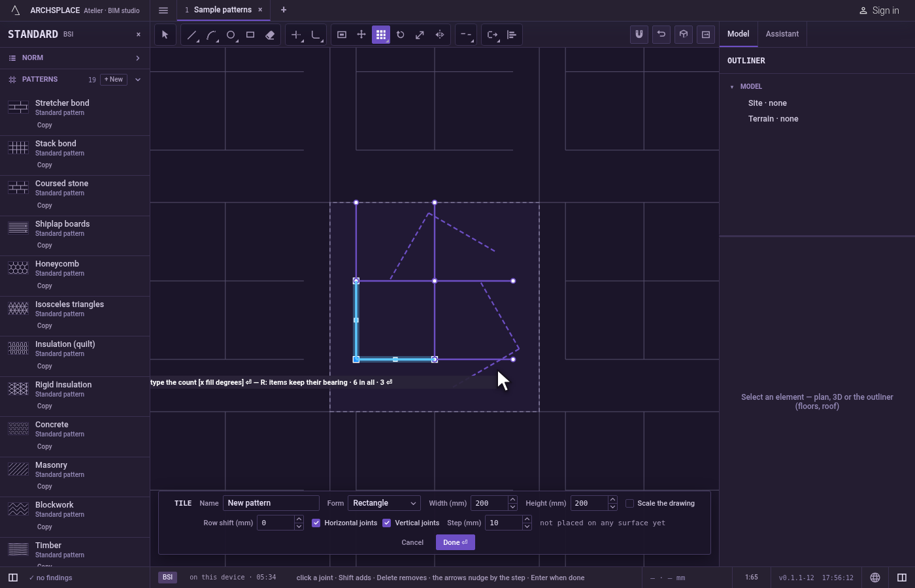Screen dimensions: 915x588
Task: Open the Sample patterns tab
Action: tap(223, 10)
